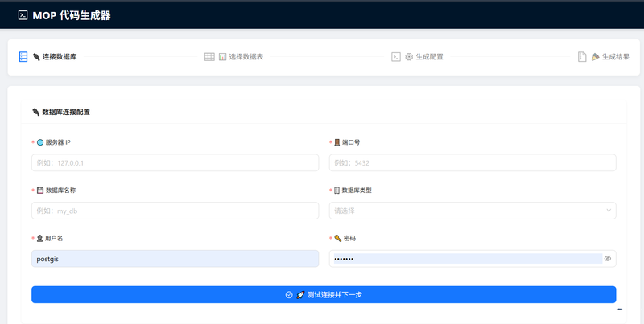Click the chart emoji beside 选择数据表
Image resolution: width=644 pixels, height=324 pixels.
click(x=223, y=57)
